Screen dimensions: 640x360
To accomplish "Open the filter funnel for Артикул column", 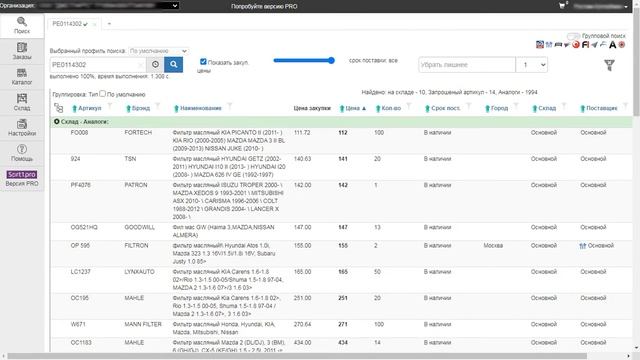I will [109, 107].
